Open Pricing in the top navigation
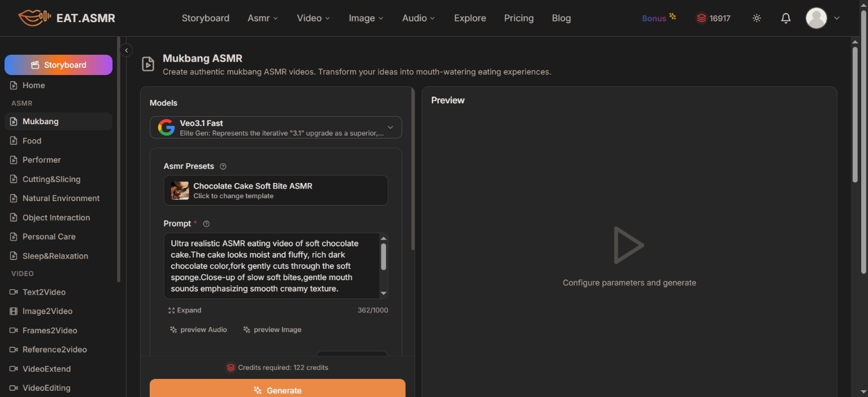Image resolution: width=868 pixels, height=397 pixels. [x=519, y=18]
